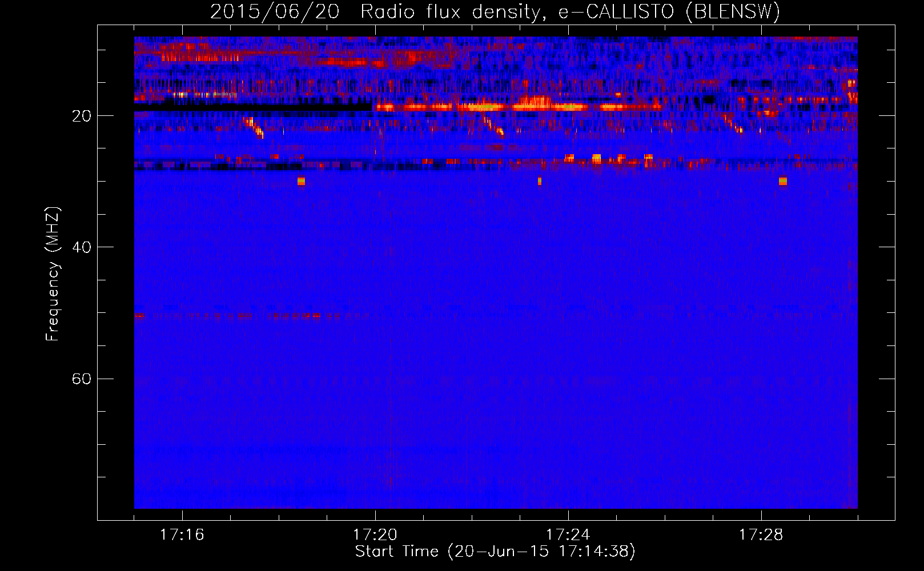Click the "Start Time (20-Jun-15 17:14:38)" label
The image size is (924, 571).
click(495, 552)
